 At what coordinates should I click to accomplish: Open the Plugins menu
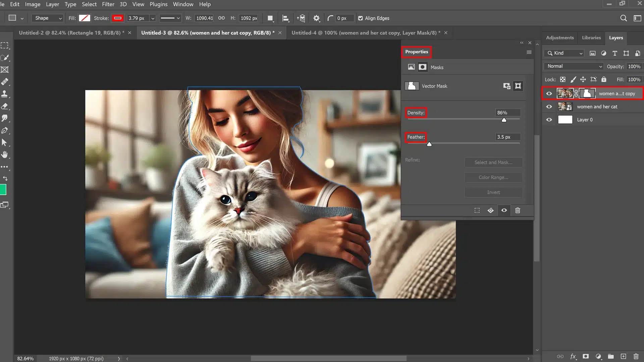point(158,4)
